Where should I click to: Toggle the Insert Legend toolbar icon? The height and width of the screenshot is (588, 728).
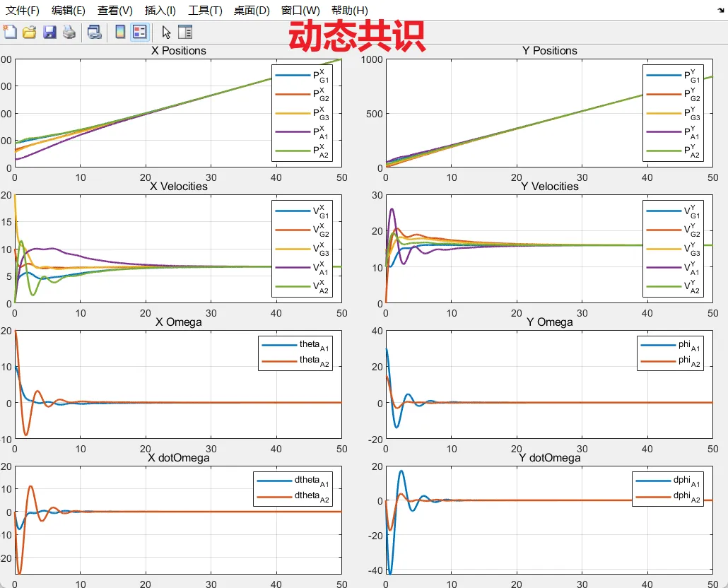pos(140,32)
